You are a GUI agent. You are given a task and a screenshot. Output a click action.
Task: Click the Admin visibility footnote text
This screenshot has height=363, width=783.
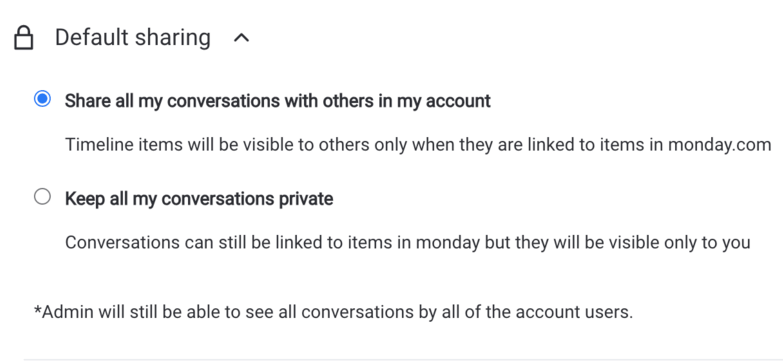coord(333,313)
